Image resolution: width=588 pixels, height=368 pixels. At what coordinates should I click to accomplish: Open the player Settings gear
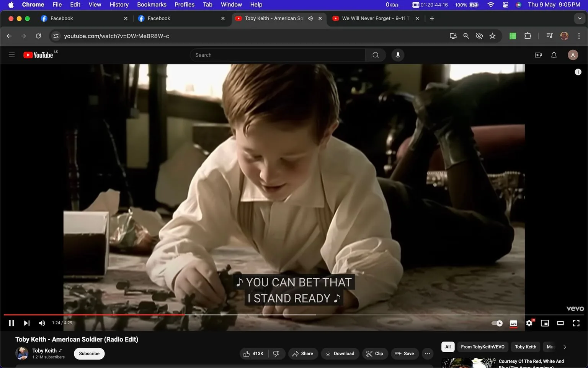[x=529, y=323]
